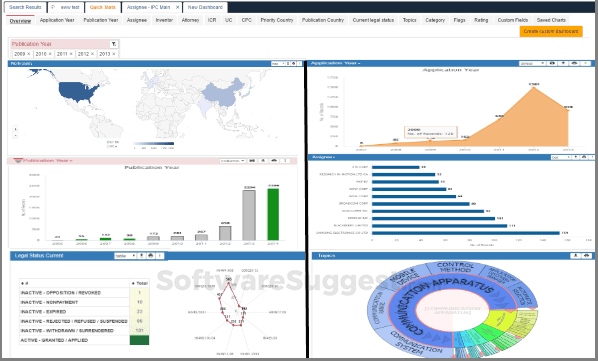The height and width of the screenshot is (361, 598).
Task: Zoom out on the world map
Action: click(15, 135)
